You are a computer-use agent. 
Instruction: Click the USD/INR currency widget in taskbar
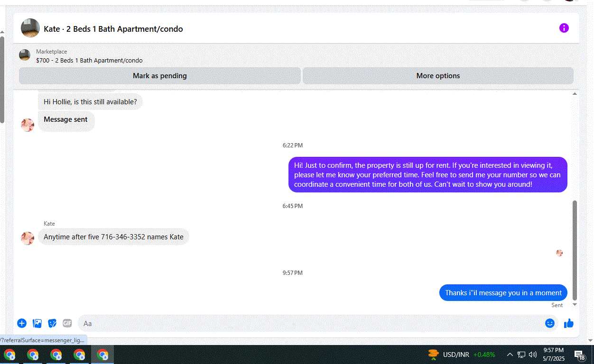tap(461, 355)
